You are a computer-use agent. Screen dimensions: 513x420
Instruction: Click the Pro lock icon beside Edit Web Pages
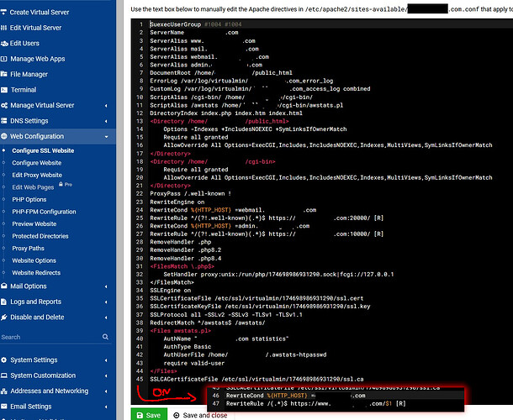(x=61, y=184)
